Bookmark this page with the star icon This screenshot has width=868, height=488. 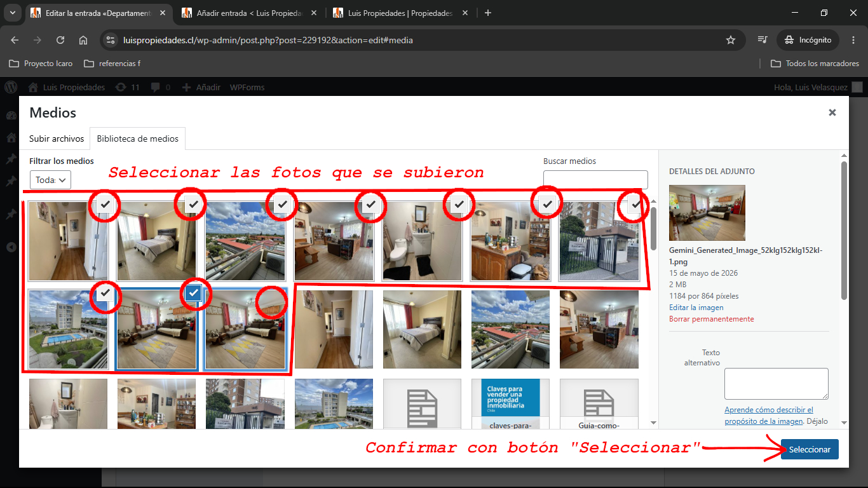coord(731,40)
